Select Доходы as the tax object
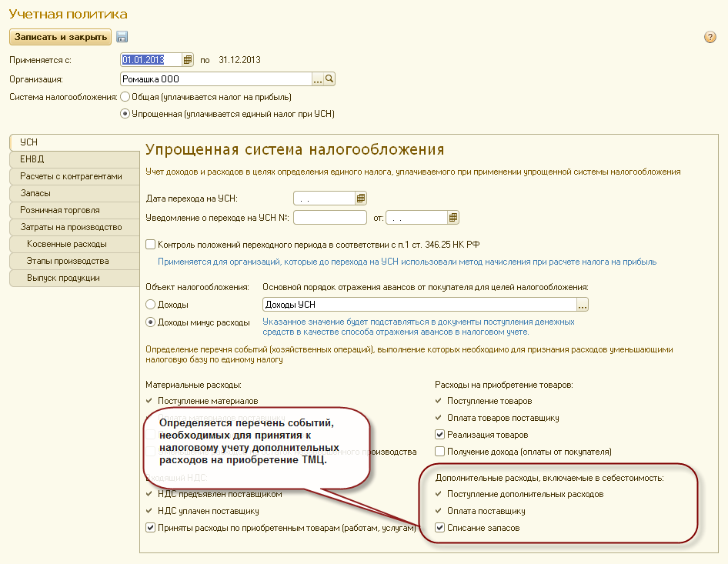Screen dimensions: 728x564 point(150,305)
